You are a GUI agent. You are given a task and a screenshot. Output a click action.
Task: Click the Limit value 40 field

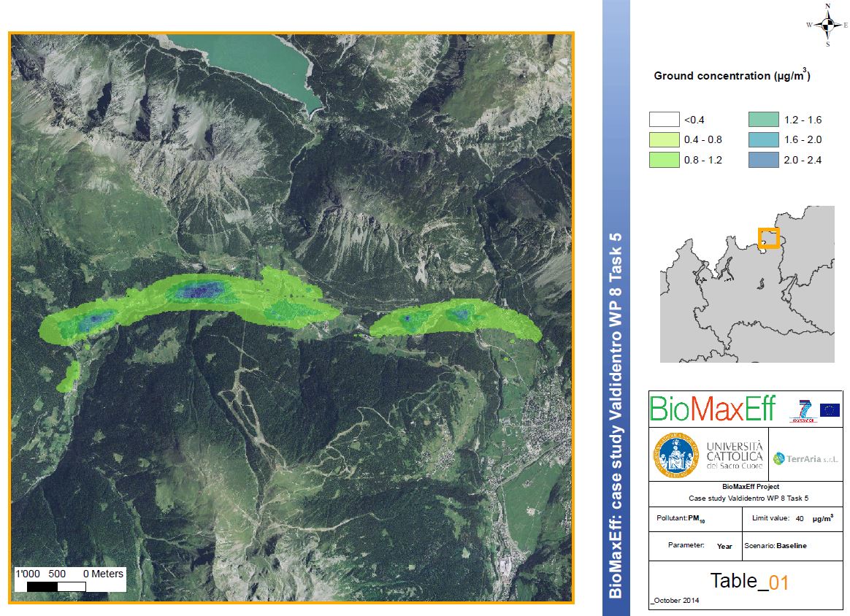[792, 518]
